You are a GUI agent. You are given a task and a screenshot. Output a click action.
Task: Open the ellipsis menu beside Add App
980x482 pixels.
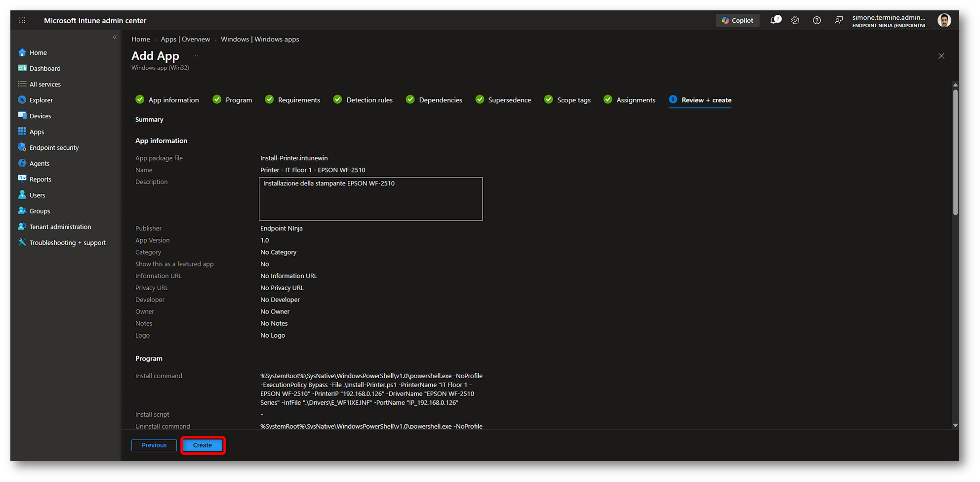click(195, 56)
